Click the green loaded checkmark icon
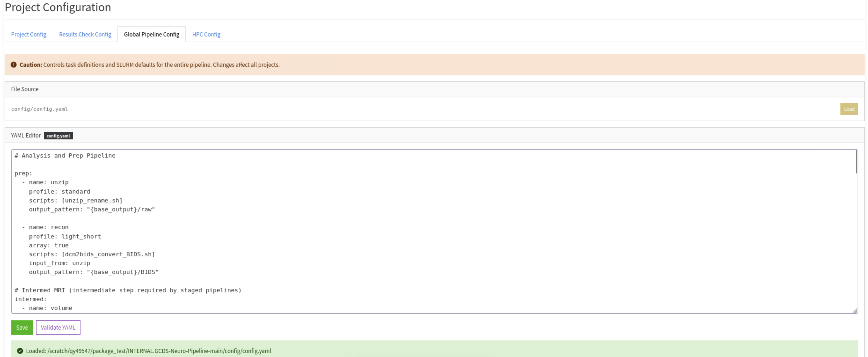This screenshot has height=357, width=868. pyautogui.click(x=20, y=351)
